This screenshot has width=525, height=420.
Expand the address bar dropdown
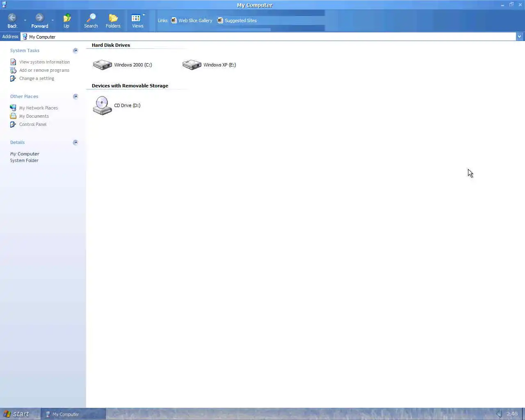point(519,37)
